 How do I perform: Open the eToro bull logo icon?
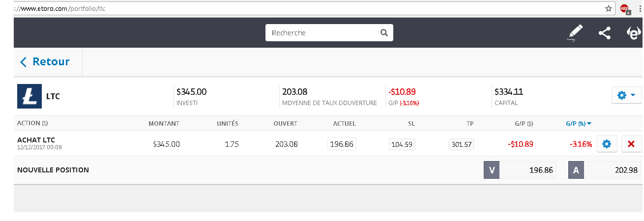634,33
